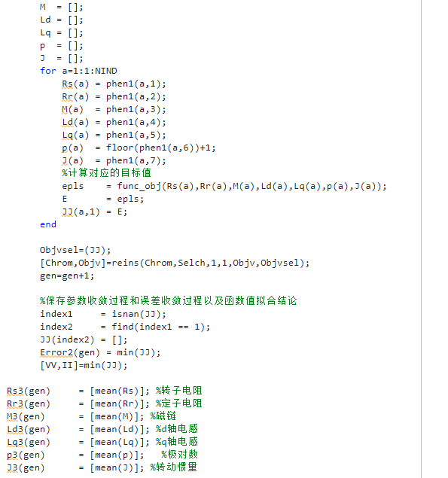Click the 'Objvsel=(JJ);' line
Screen dimensions: 448x478
point(75,250)
